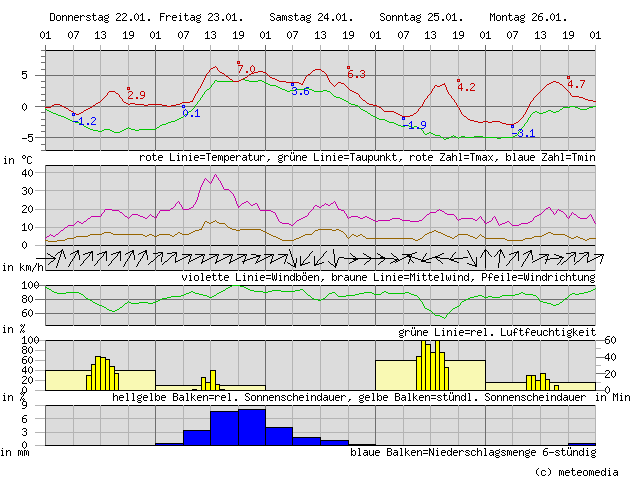Select the red Tmax marker 7.0
631x480 pixels.
click(x=246, y=70)
